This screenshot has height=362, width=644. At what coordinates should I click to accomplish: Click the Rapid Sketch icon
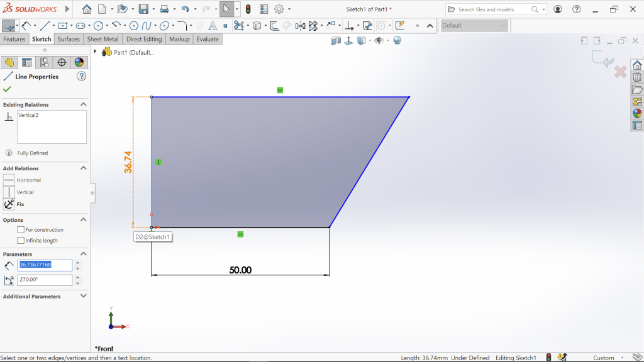(400, 26)
